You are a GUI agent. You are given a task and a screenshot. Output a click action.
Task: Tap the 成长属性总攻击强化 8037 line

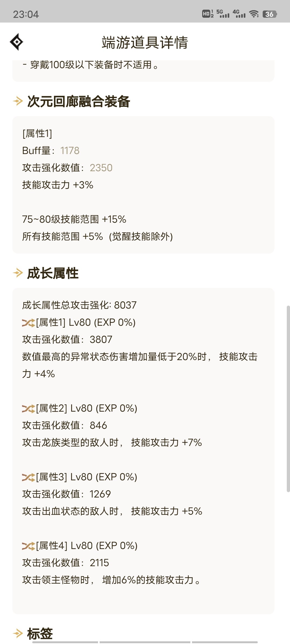pos(79,305)
